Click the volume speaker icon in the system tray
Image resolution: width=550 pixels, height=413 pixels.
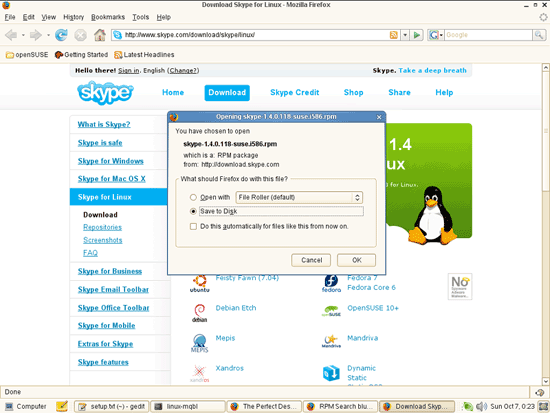coord(482,406)
